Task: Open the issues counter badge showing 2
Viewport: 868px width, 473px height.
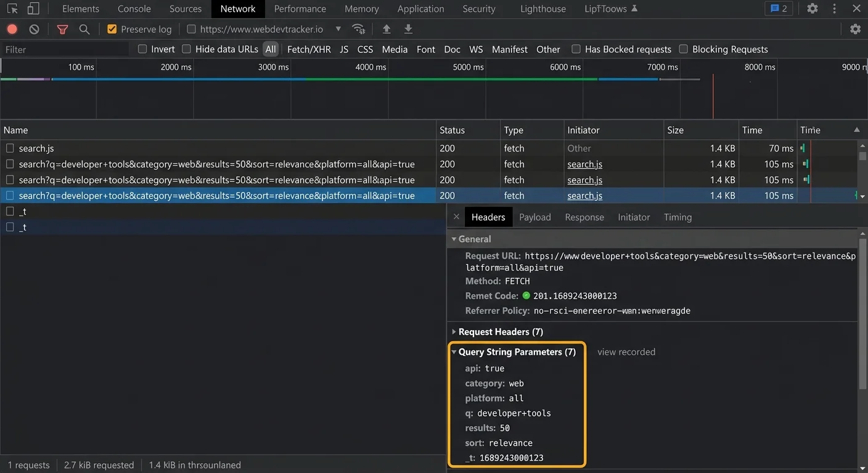Action: tap(779, 9)
